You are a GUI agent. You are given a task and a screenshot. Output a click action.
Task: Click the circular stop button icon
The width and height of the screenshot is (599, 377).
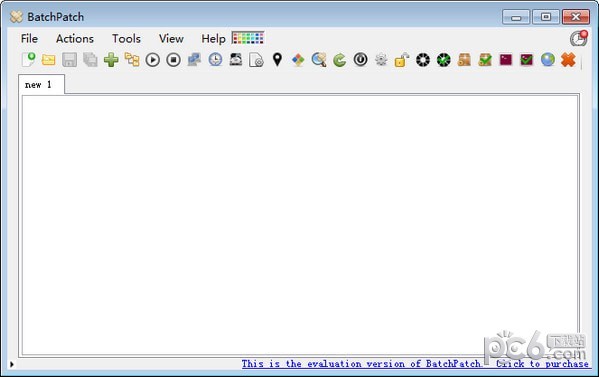[173, 60]
